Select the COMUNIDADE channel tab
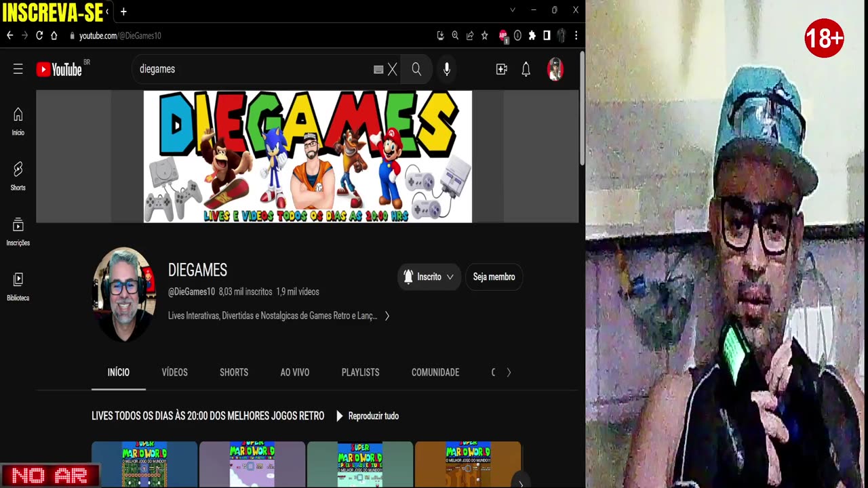The width and height of the screenshot is (868, 488). tap(435, 372)
